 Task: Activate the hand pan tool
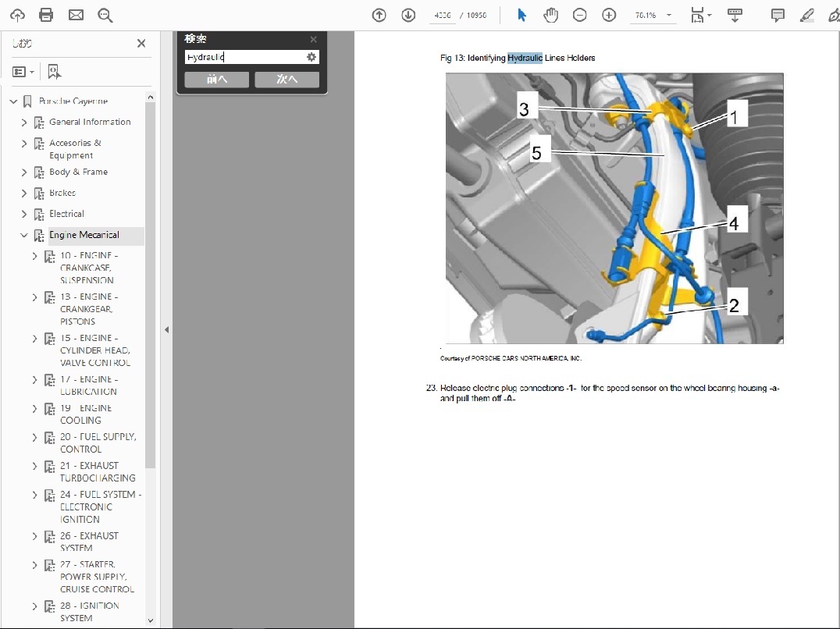point(550,15)
